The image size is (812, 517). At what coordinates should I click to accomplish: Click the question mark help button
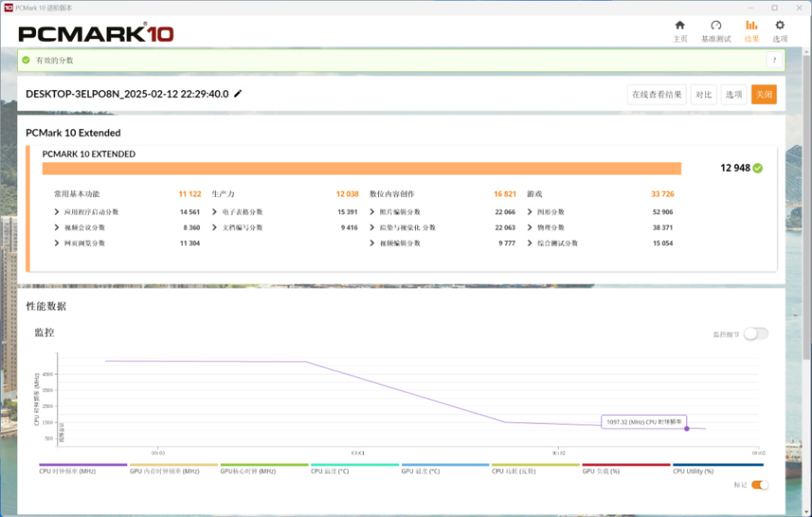pyautogui.click(x=774, y=60)
